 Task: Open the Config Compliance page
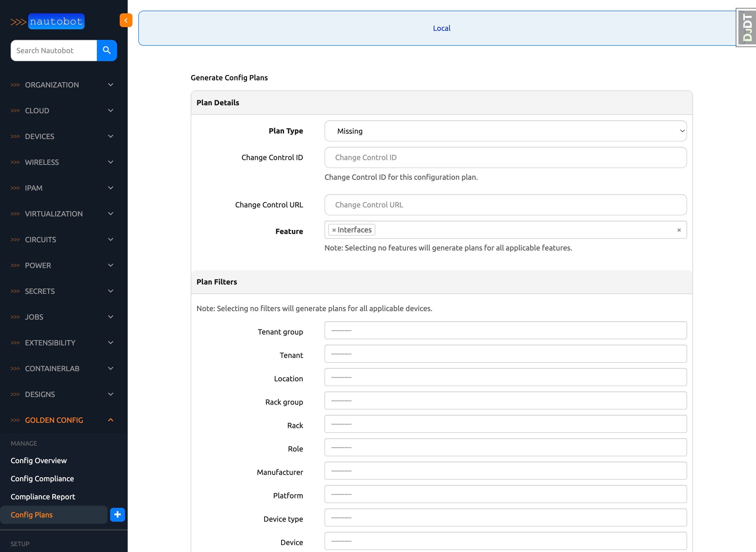click(x=42, y=479)
